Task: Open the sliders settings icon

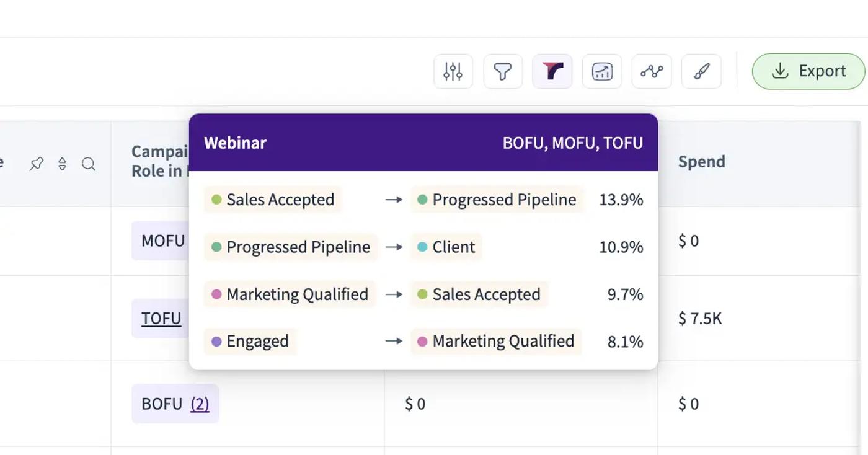Action: click(x=453, y=71)
